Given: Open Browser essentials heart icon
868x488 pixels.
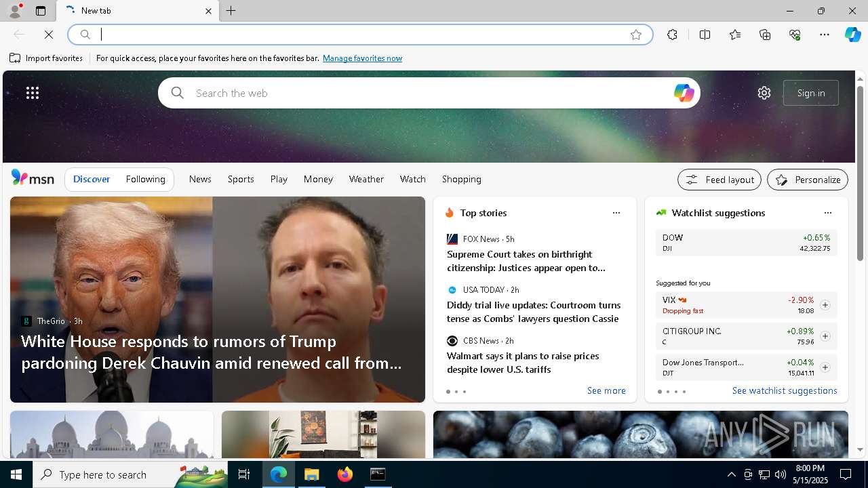Looking at the screenshot, I should pos(795,35).
